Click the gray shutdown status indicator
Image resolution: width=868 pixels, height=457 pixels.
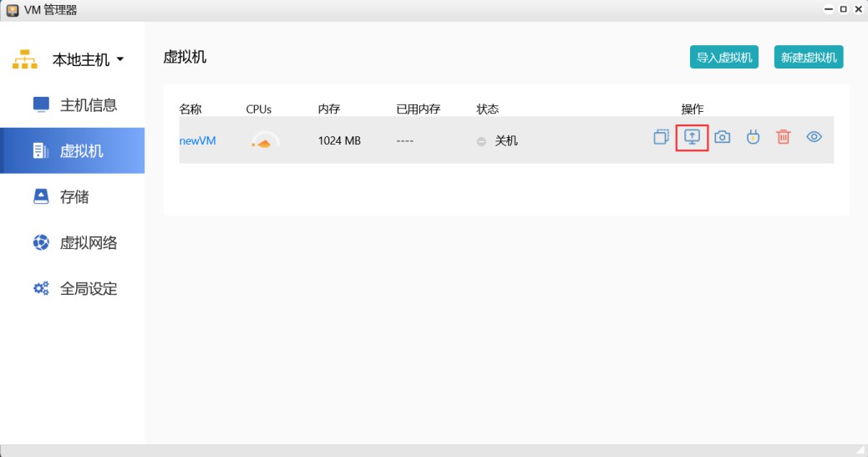[481, 141]
